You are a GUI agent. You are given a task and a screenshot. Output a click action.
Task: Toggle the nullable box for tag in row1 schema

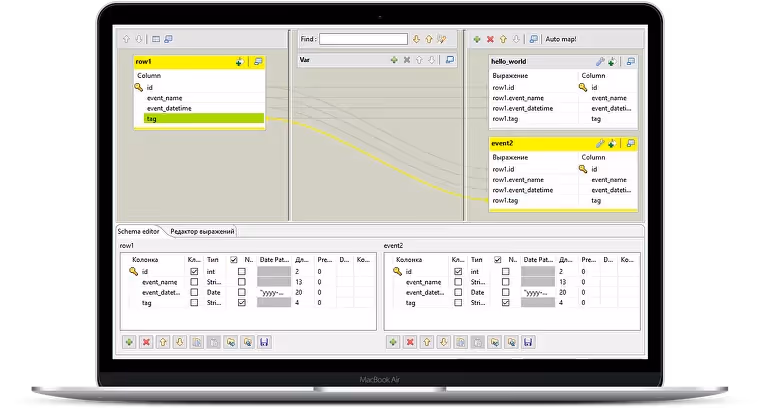(242, 302)
